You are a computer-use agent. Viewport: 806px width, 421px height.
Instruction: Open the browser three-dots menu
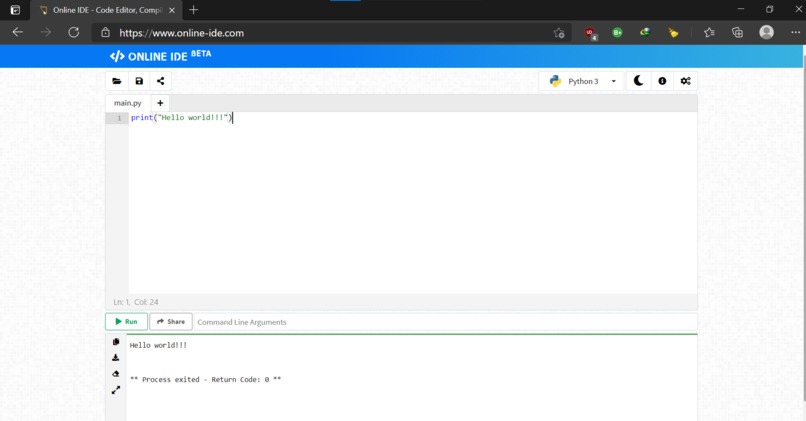[795, 32]
